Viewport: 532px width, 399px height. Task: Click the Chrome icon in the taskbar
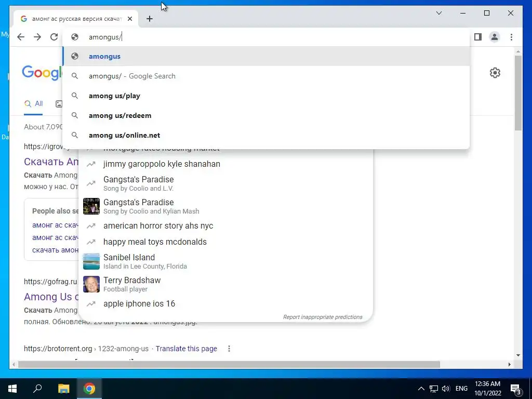coord(89,389)
